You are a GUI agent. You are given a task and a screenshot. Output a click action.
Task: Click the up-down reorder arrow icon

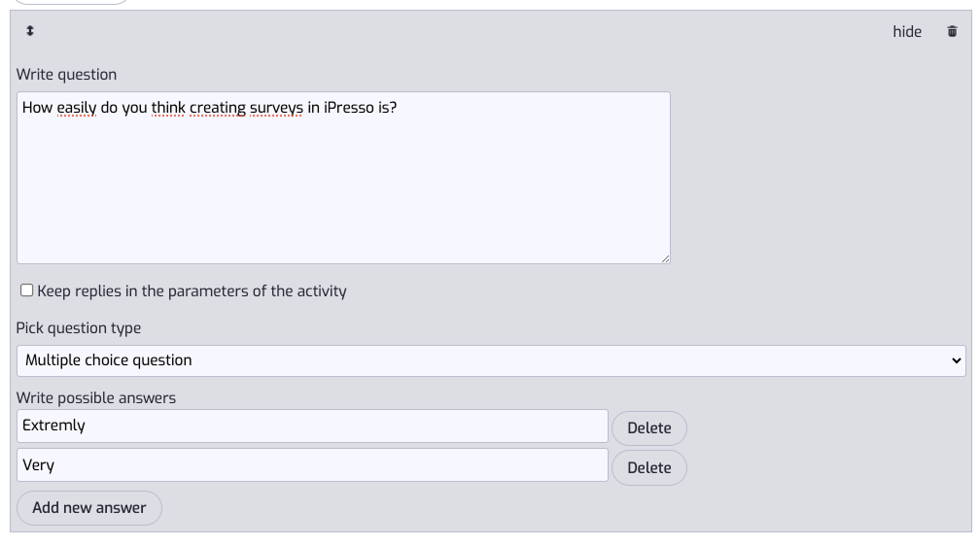click(29, 30)
